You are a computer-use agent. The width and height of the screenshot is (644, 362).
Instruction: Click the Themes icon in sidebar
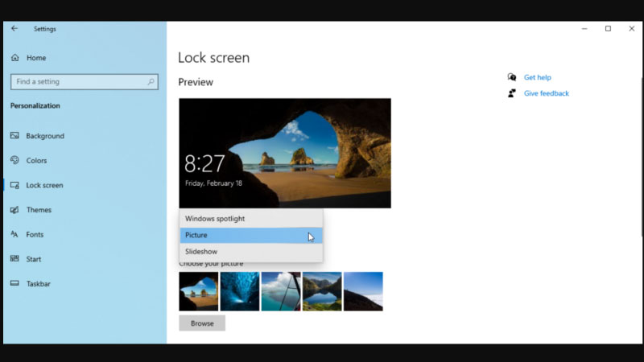[15, 210]
